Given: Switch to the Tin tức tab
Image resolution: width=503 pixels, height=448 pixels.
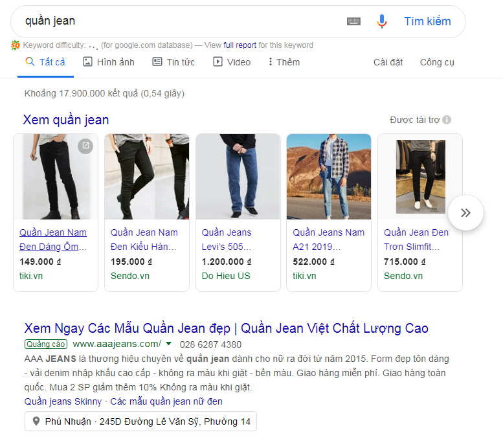Looking at the screenshot, I should click(x=173, y=62).
